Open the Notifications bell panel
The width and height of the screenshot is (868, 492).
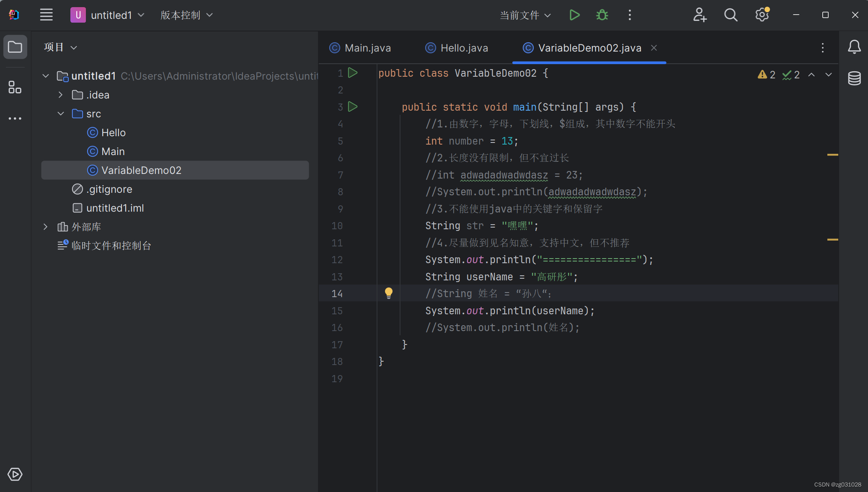[x=854, y=47]
